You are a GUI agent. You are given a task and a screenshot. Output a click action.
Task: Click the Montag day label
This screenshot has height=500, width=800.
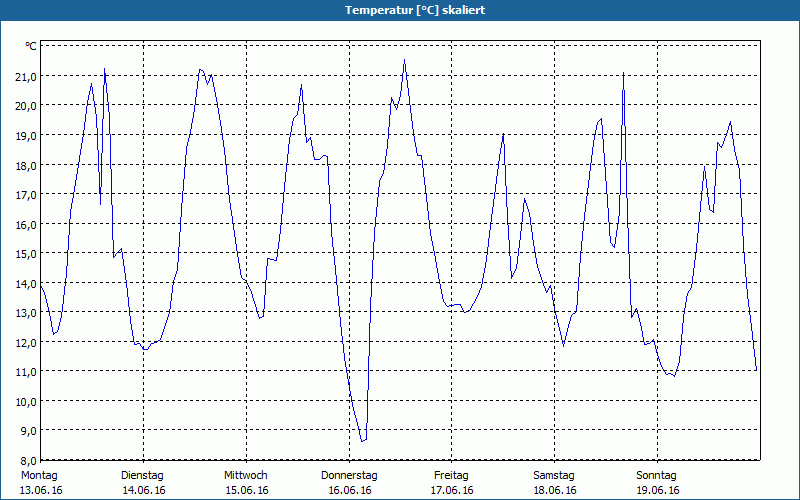point(39,476)
